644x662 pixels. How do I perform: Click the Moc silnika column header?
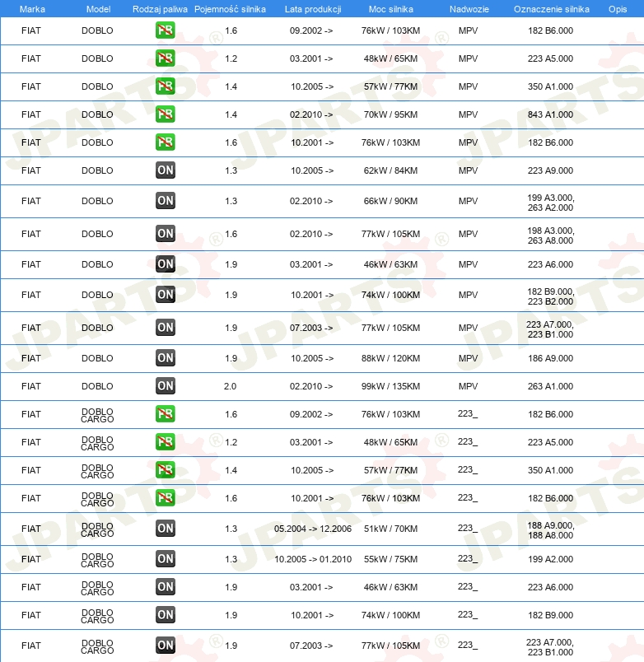[x=391, y=9]
